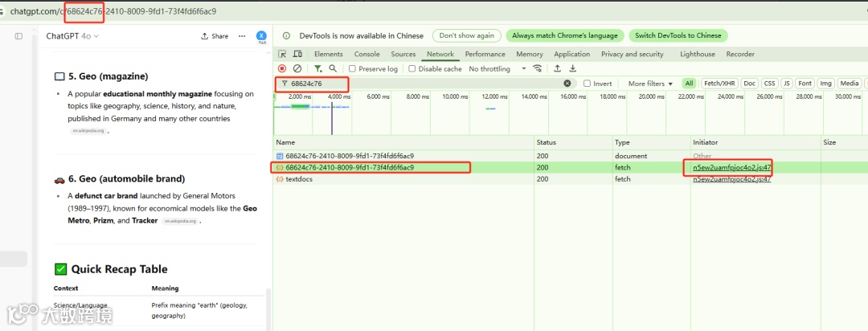The image size is (868, 331).
Task: Toggle the Invert checkbox
Action: (x=588, y=84)
